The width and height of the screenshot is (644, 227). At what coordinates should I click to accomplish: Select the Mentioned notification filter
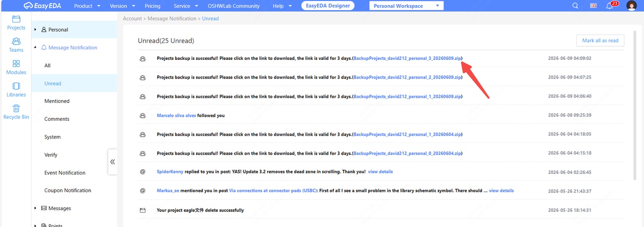coord(57,101)
